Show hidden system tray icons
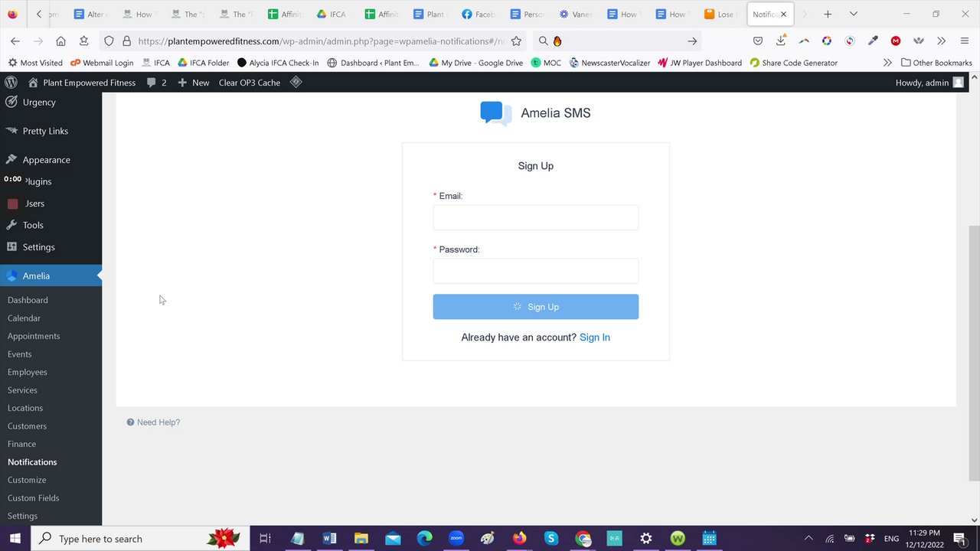This screenshot has width=980, height=551. click(x=808, y=539)
